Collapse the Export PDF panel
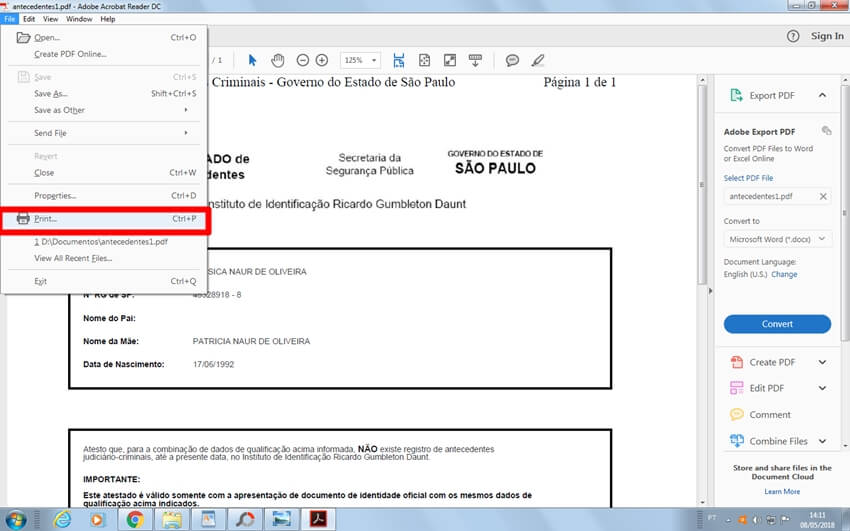This screenshot has height=531, width=850. click(x=822, y=95)
